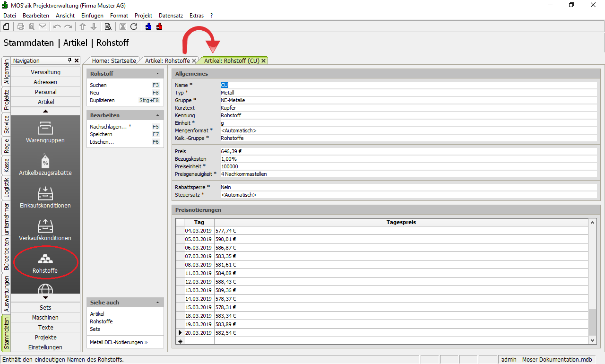This screenshot has width=605, height=364.
Task: Select Einkaufskonditionen in navigation panel
Action: click(x=45, y=197)
